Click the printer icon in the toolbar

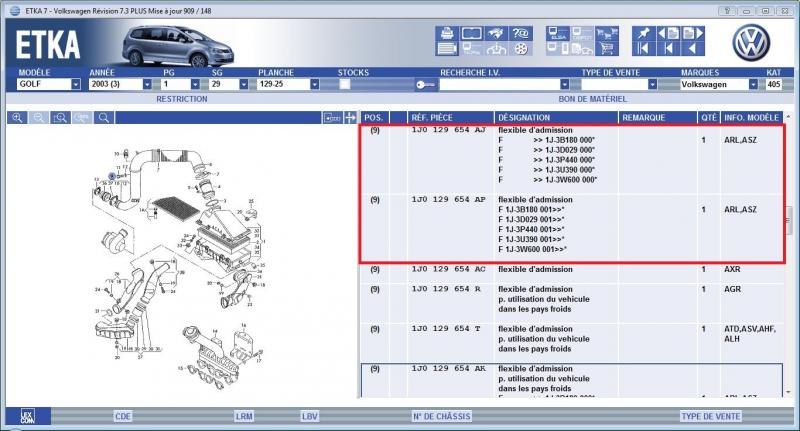(447, 34)
